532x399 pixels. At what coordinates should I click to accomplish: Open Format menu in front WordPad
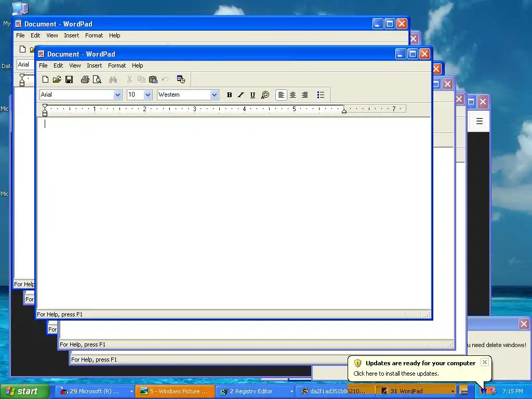tap(117, 65)
